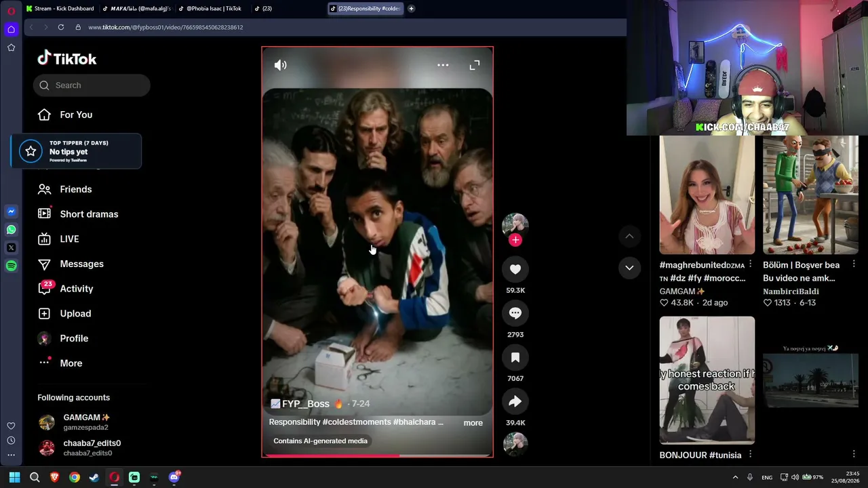Open Messages inbox
This screenshot has height=488, width=868.
pos(71,264)
